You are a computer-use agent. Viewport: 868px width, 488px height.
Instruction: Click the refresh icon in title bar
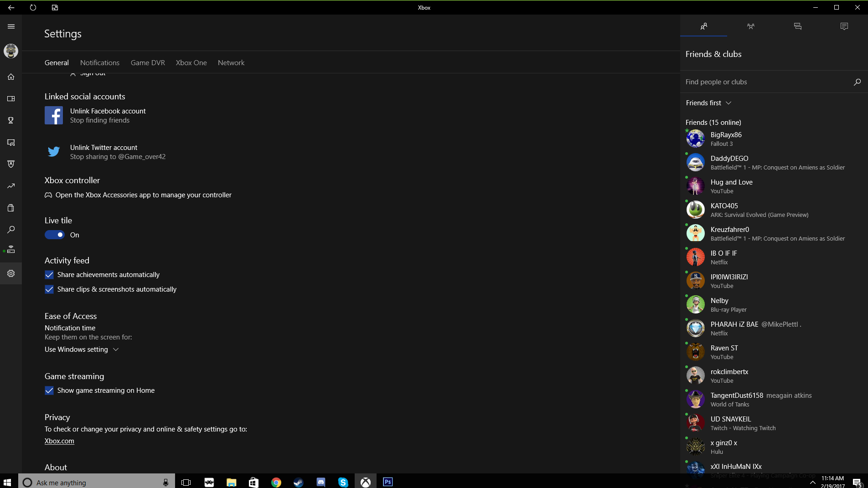coord(33,7)
